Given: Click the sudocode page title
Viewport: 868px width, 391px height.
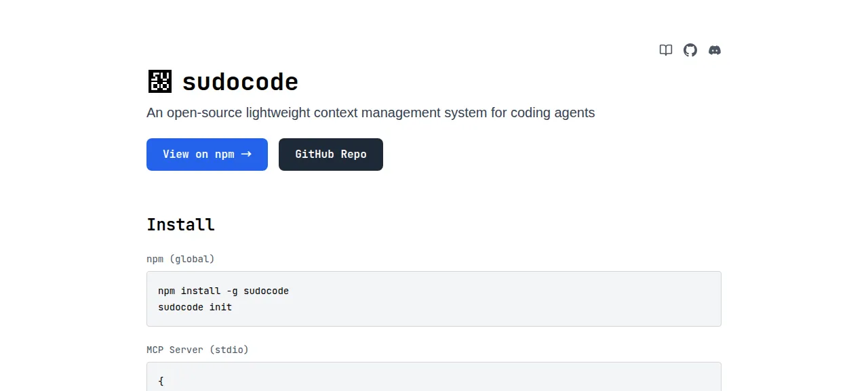Looking at the screenshot, I should pyautogui.click(x=241, y=82).
